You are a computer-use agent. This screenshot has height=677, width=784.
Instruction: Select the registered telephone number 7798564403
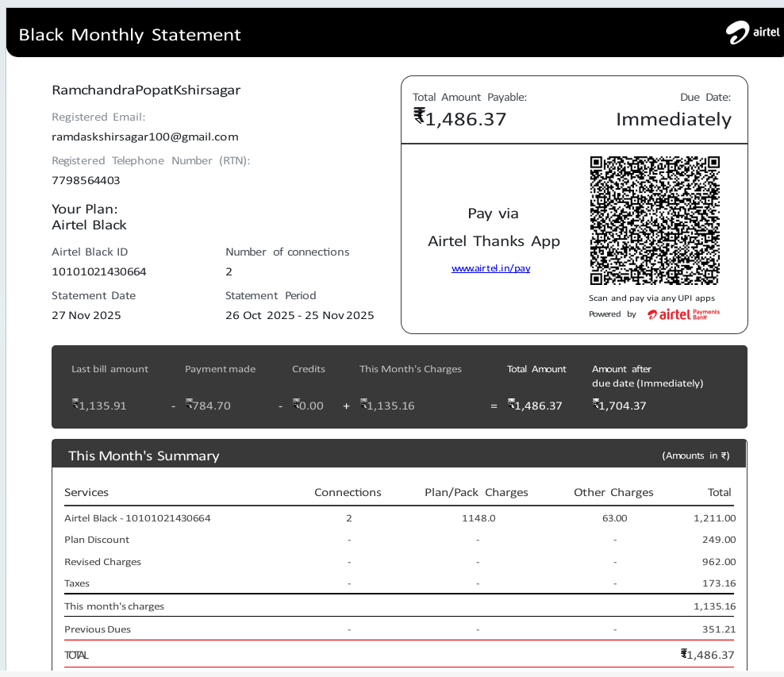(x=86, y=180)
